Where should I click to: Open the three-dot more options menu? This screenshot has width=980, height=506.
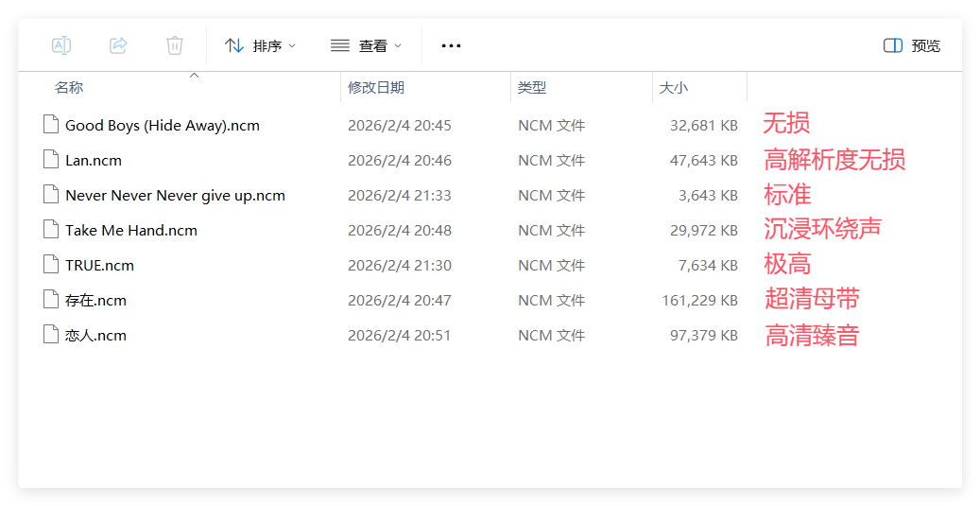click(451, 45)
